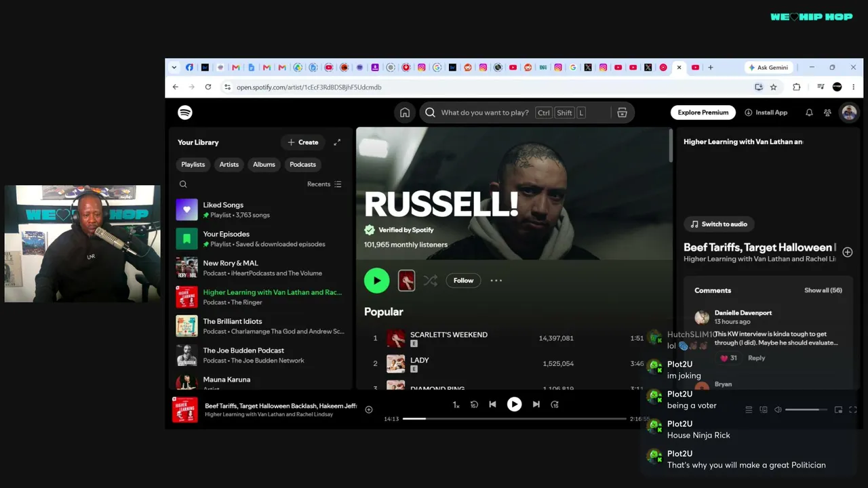
Task: Open Chrome extensions puzzle icon
Action: (797, 87)
